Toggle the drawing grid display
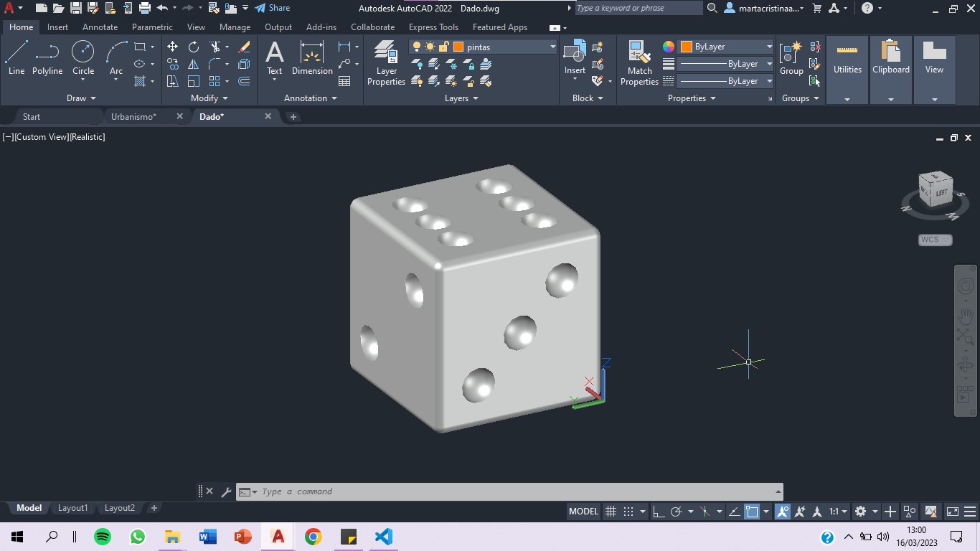Image resolution: width=980 pixels, height=551 pixels. pyautogui.click(x=611, y=512)
